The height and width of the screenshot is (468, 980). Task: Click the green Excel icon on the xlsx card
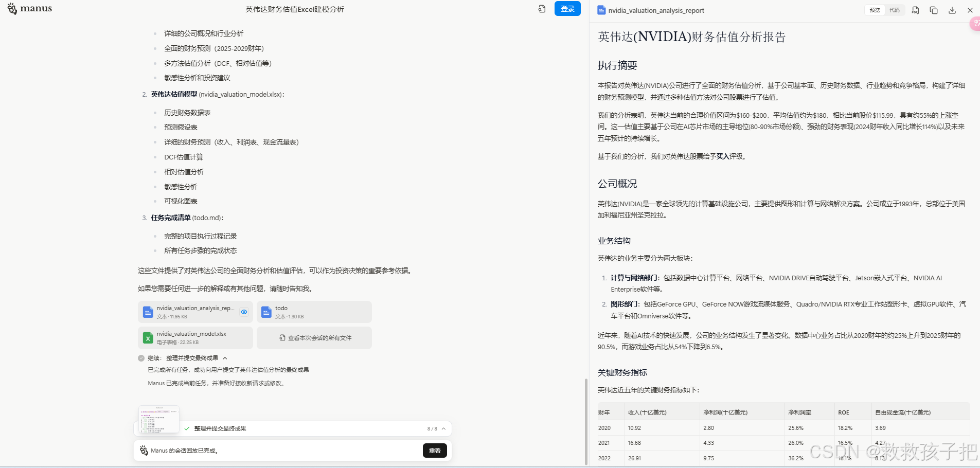(x=148, y=338)
